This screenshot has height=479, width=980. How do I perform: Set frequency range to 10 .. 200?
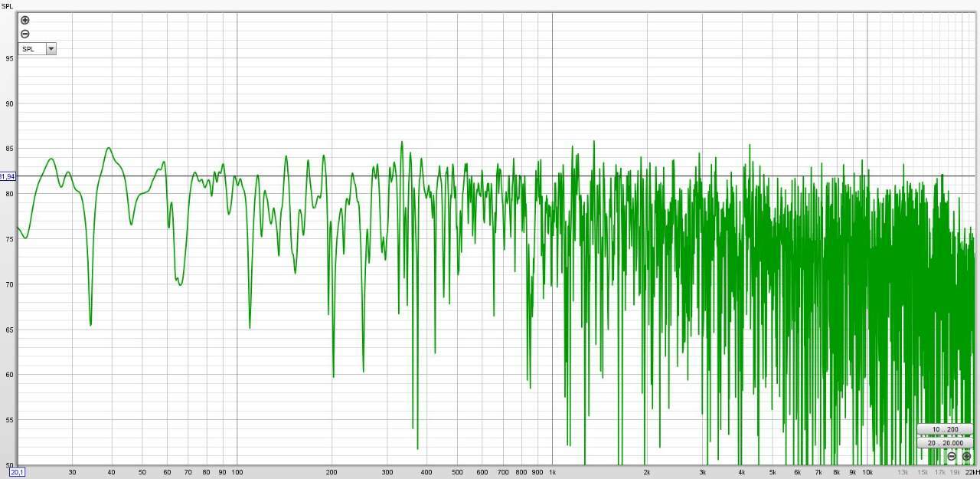pyautogui.click(x=945, y=429)
